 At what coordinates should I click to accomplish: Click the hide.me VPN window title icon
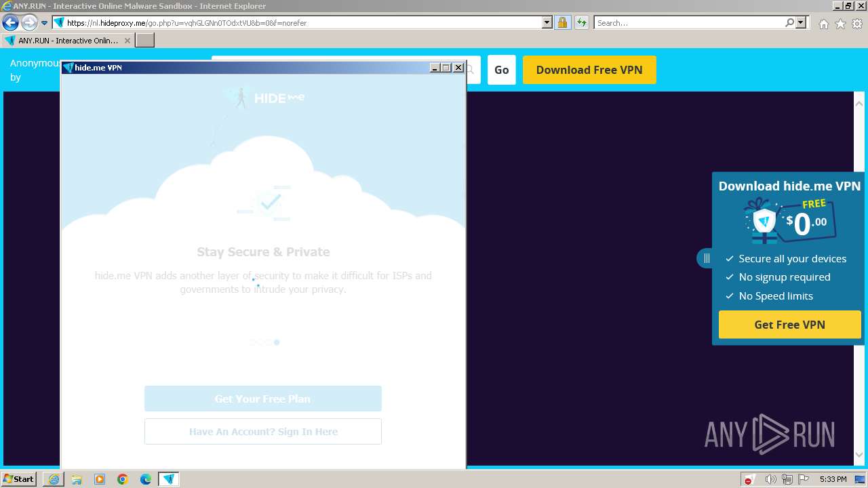point(68,68)
